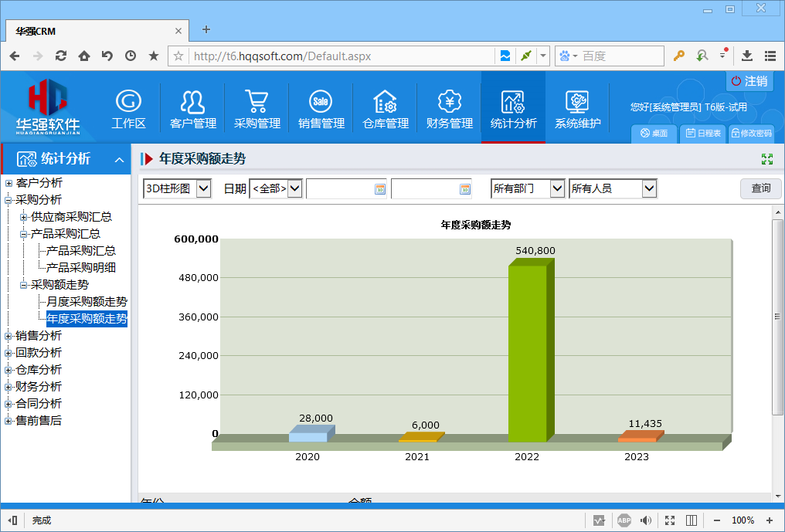Zoom in with the plus button
The image size is (785, 532).
pyautogui.click(x=770, y=520)
